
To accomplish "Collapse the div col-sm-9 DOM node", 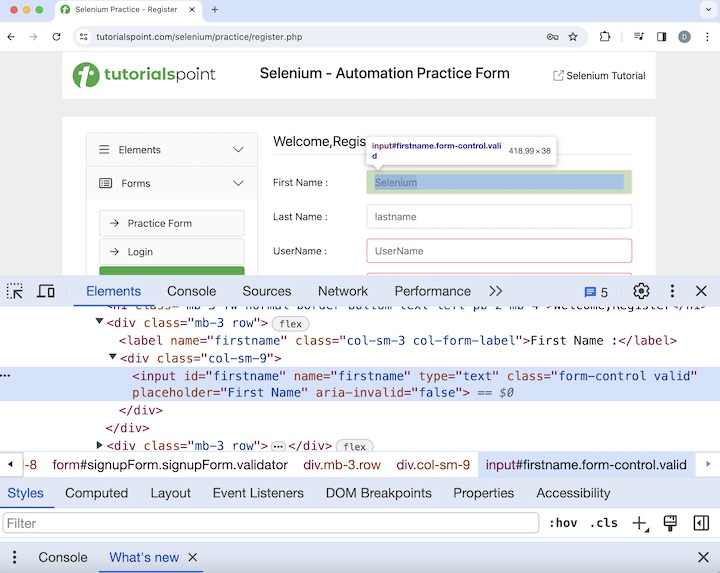I will pos(113,358).
